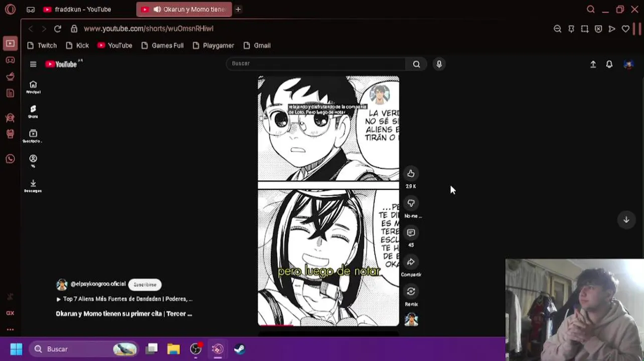This screenshot has height=361, width=644.
Task: Open sidebar three-dot more options
Action: pyautogui.click(x=10, y=329)
